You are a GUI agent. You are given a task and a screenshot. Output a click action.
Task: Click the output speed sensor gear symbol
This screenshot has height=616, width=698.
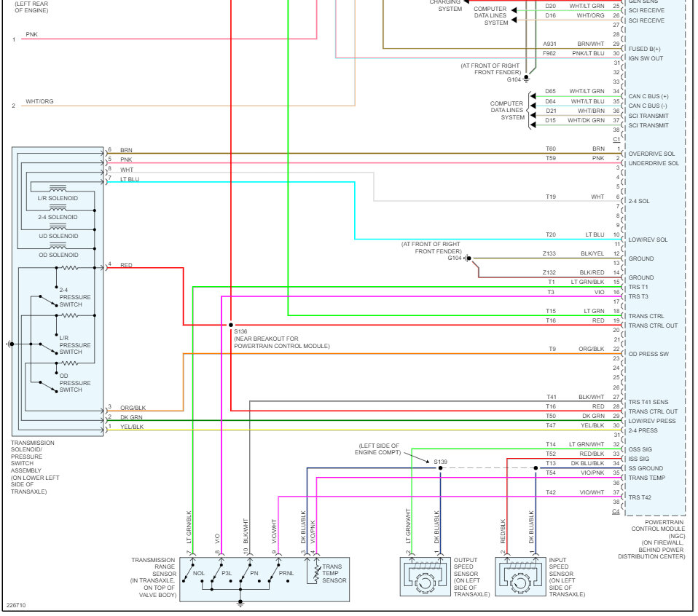point(425,583)
